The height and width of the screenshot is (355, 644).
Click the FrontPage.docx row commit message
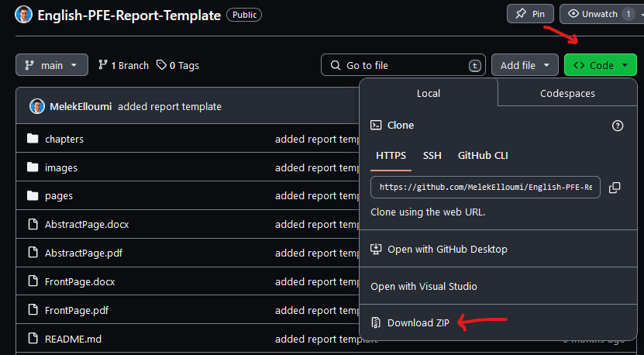coord(318,282)
